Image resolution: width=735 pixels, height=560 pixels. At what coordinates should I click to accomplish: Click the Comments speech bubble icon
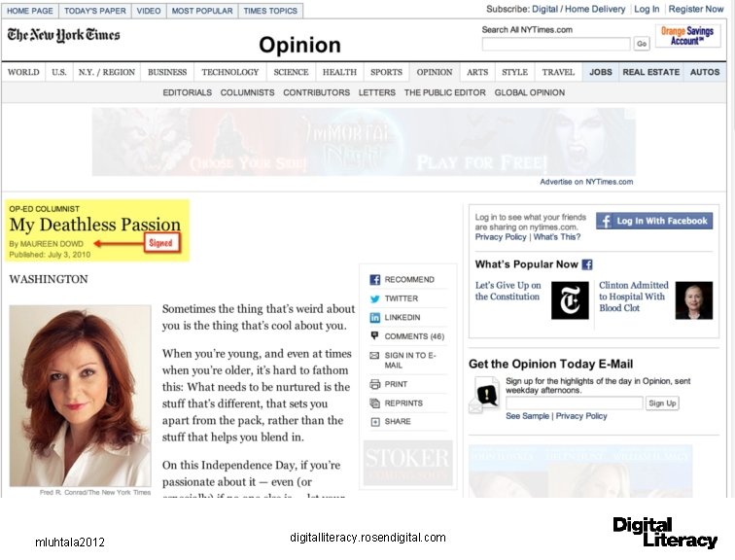click(x=374, y=335)
